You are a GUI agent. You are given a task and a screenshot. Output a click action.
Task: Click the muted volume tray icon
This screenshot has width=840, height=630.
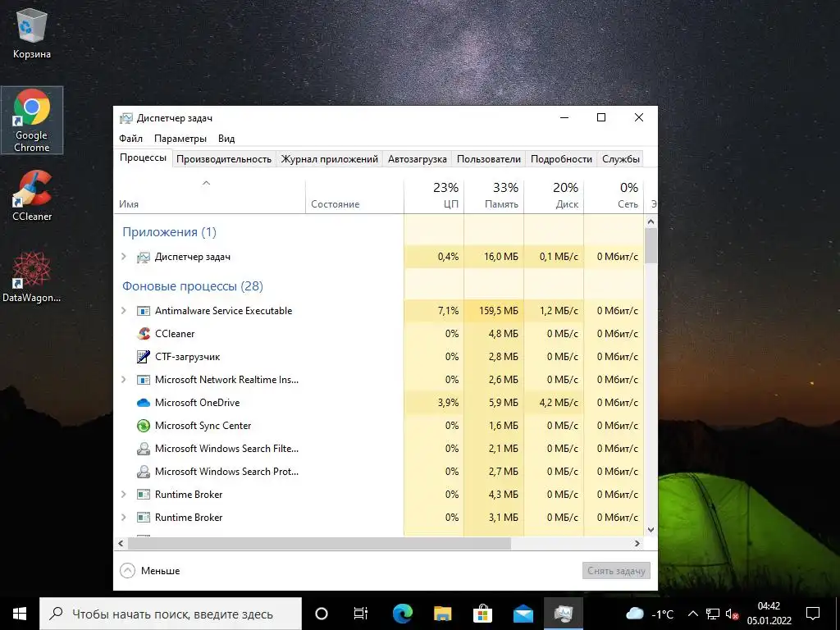coord(733,614)
